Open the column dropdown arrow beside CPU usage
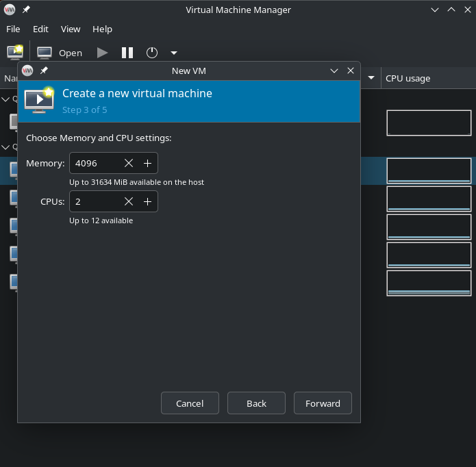The width and height of the screenshot is (476, 467). (371, 77)
